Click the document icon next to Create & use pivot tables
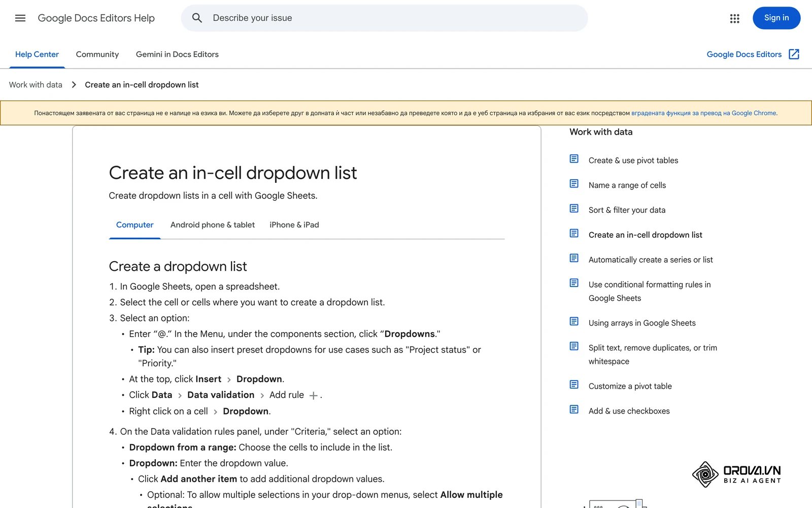Screen dimensions: 812x508 coord(574,159)
